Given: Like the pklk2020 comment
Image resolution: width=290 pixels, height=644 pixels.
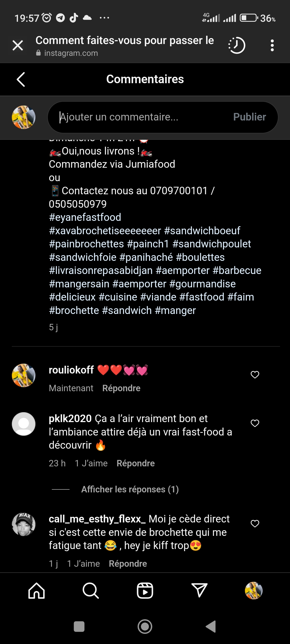Looking at the screenshot, I should coord(255,423).
